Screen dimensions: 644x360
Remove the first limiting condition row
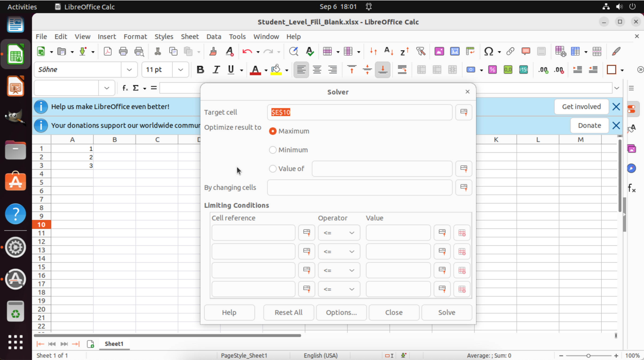tap(462, 233)
